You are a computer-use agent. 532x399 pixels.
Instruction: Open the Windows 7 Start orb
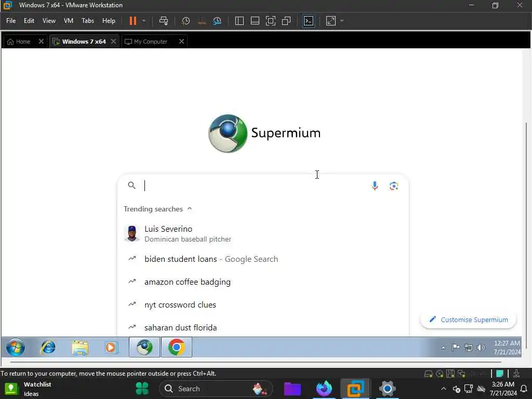[15, 348]
